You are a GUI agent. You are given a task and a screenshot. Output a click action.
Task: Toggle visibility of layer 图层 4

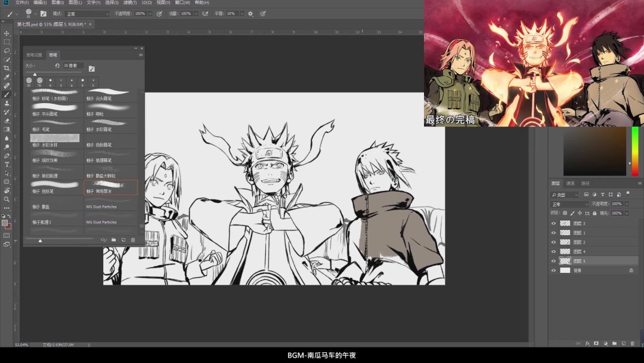pos(553,251)
